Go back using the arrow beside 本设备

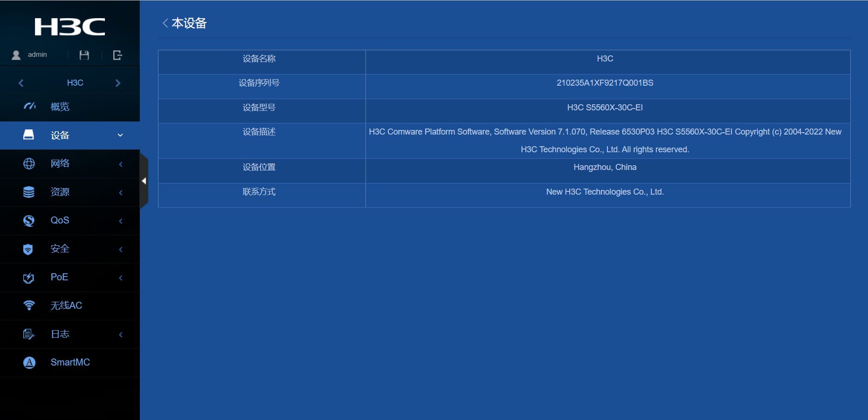[x=165, y=23]
